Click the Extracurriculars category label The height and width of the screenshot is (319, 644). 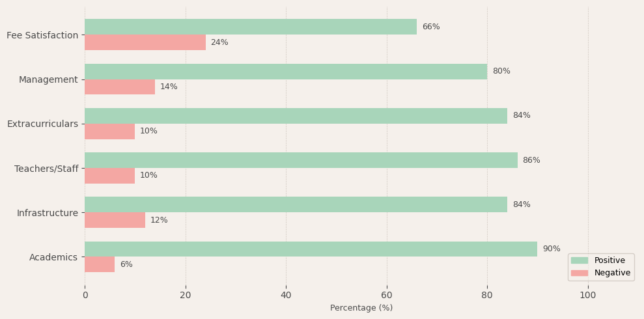[42, 124]
